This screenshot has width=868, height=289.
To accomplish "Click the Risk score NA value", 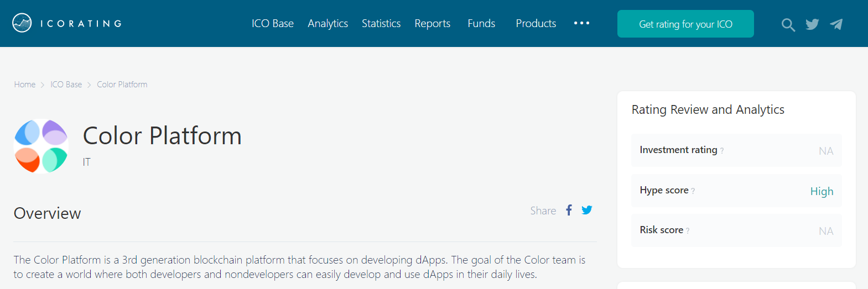I will click(826, 231).
